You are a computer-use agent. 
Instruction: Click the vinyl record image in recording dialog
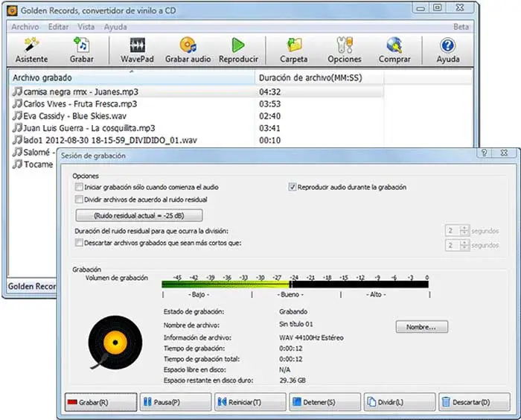click(x=115, y=343)
